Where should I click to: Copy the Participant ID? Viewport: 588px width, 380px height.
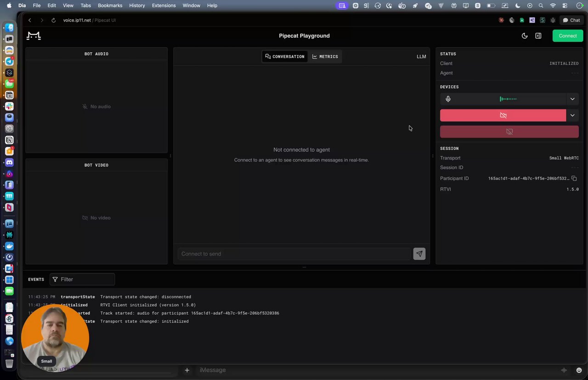(574, 178)
